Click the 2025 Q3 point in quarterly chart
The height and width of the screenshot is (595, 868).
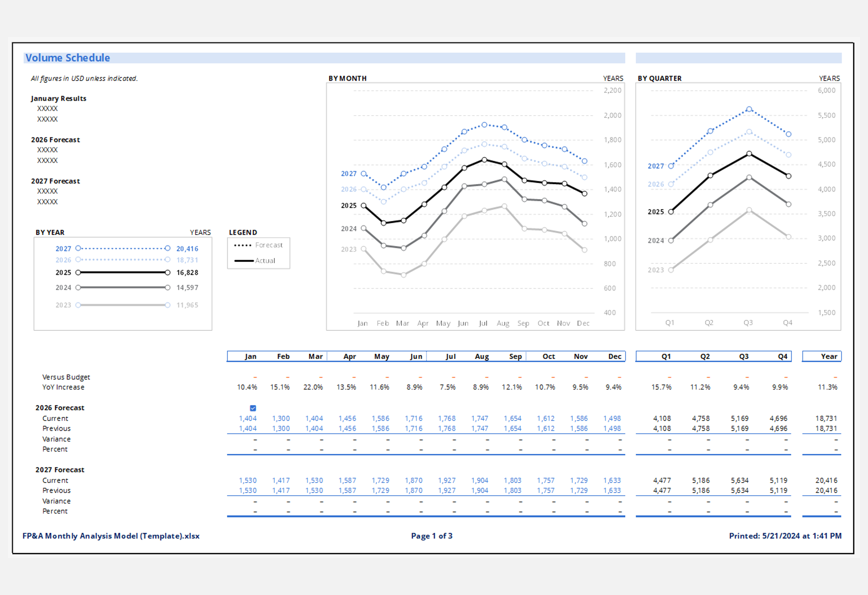(x=749, y=154)
